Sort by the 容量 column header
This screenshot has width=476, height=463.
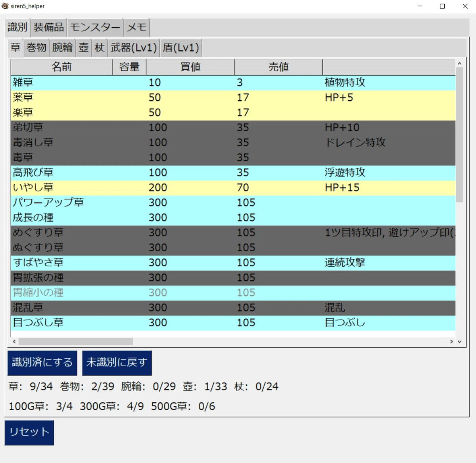pyautogui.click(x=129, y=67)
